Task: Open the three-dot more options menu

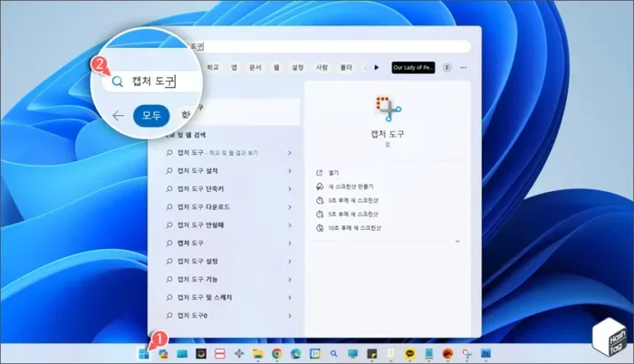Action: coord(464,68)
